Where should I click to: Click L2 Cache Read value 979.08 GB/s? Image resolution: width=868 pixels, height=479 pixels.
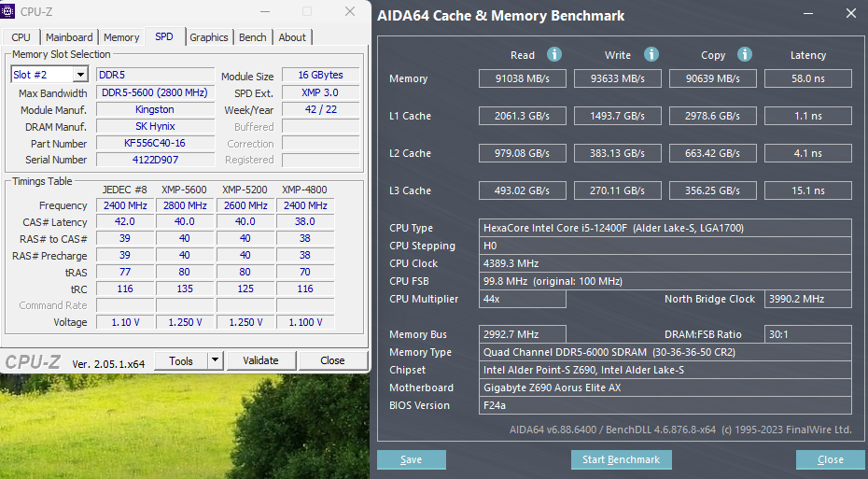click(523, 153)
